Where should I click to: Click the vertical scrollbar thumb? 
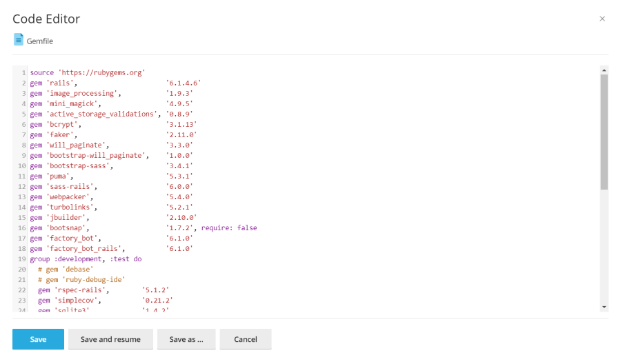click(x=604, y=131)
